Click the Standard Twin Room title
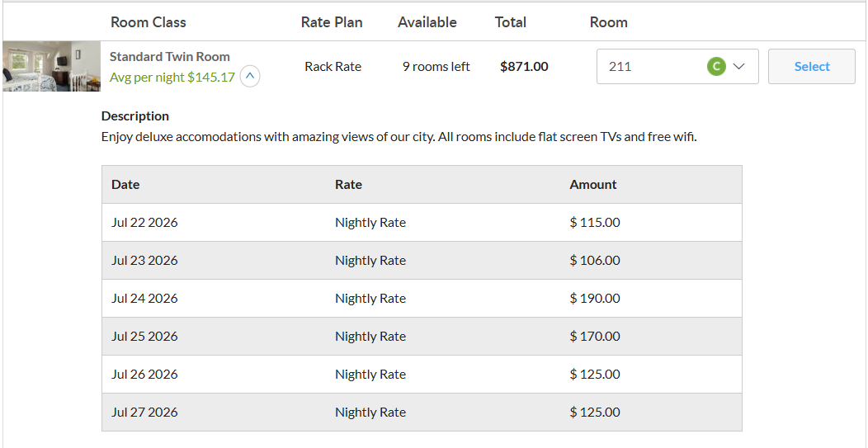Image resolution: width=868 pixels, height=448 pixels. [x=169, y=56]
